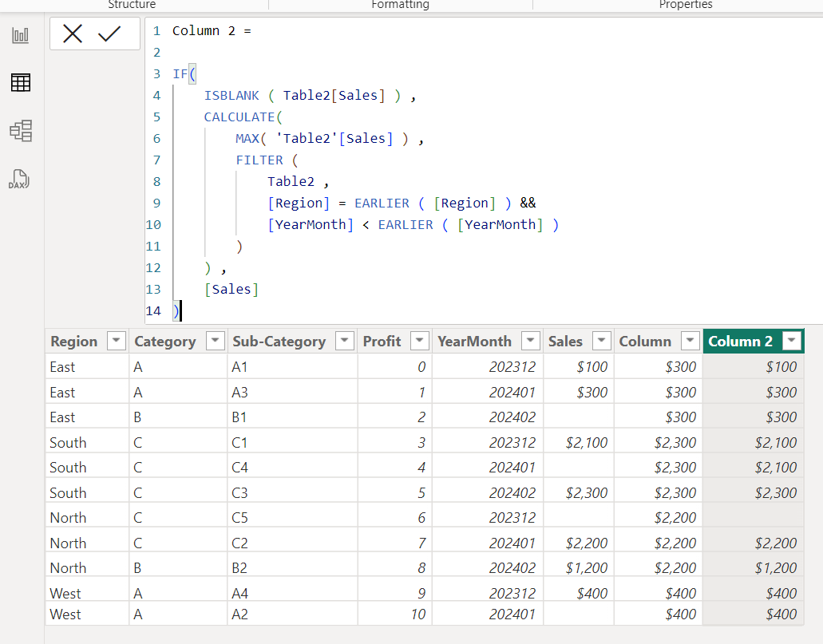
Task: Open the Model view icon
Action: click(21, 131)
